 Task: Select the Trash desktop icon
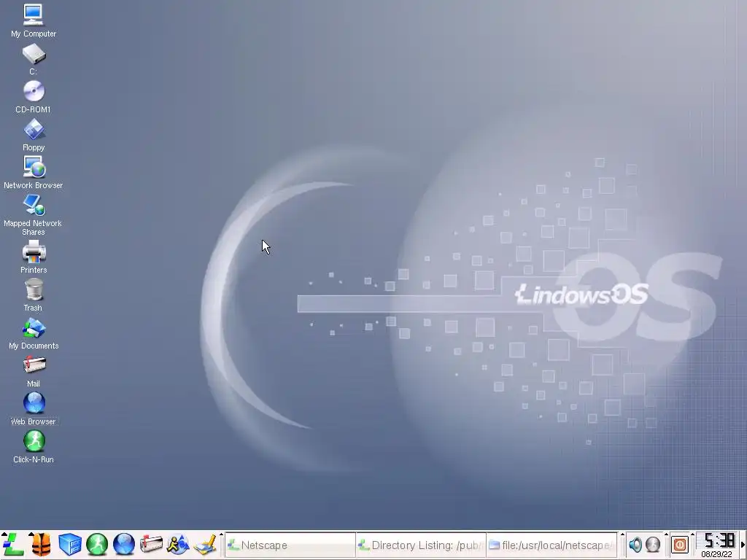34,295
